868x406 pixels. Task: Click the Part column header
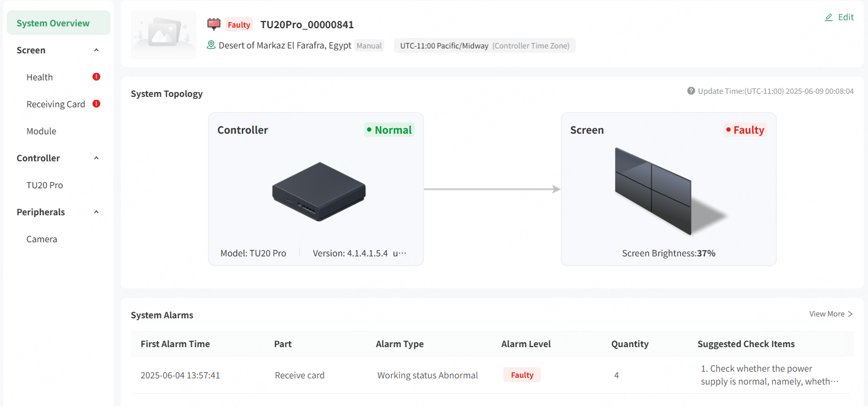(282, 344)
